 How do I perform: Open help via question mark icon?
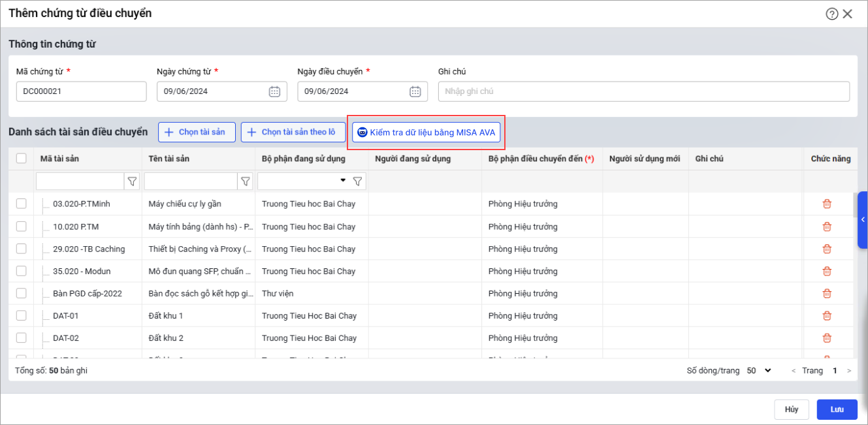point(831,14)
